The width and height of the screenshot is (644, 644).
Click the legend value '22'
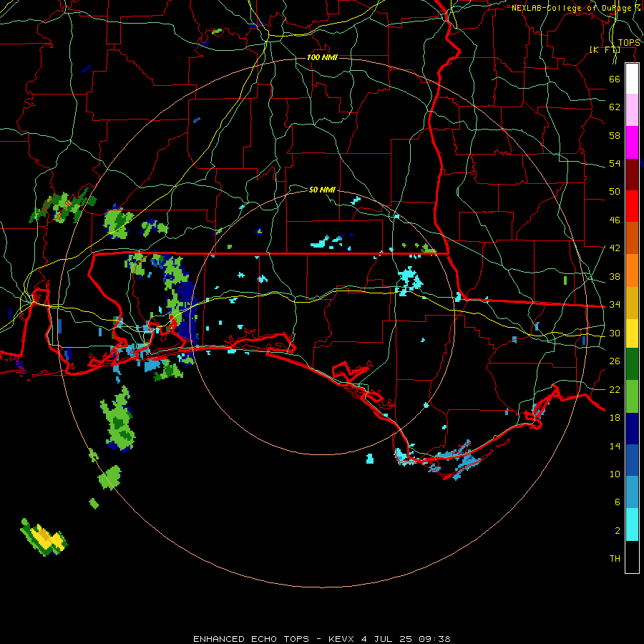(615, 390)
